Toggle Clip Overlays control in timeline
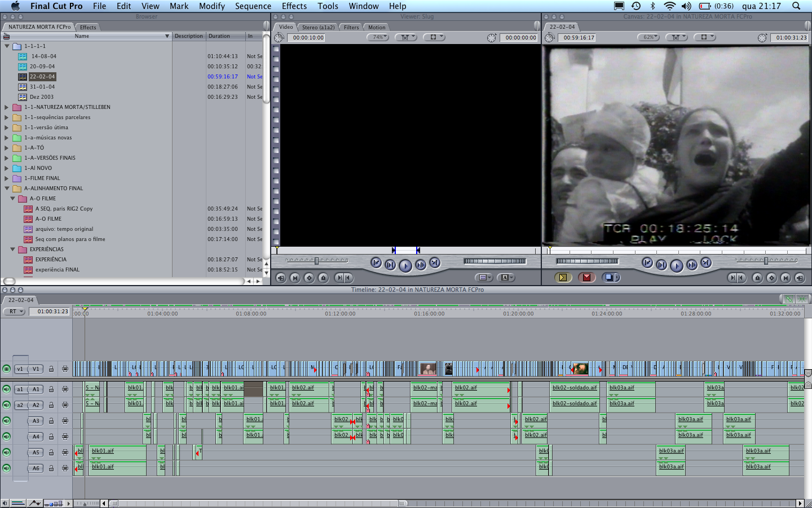 (x=34, y=503)
